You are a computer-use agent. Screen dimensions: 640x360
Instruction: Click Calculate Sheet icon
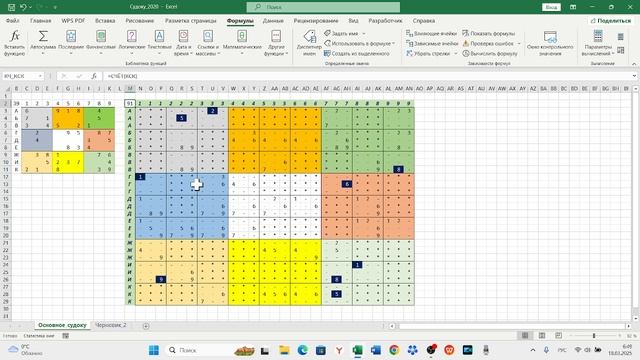620,50
